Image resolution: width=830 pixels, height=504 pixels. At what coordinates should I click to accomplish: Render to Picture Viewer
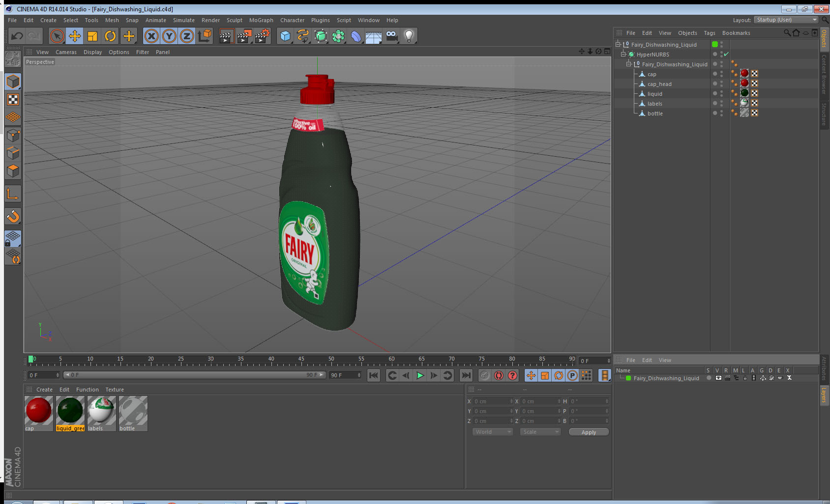[x=244, y=36]
